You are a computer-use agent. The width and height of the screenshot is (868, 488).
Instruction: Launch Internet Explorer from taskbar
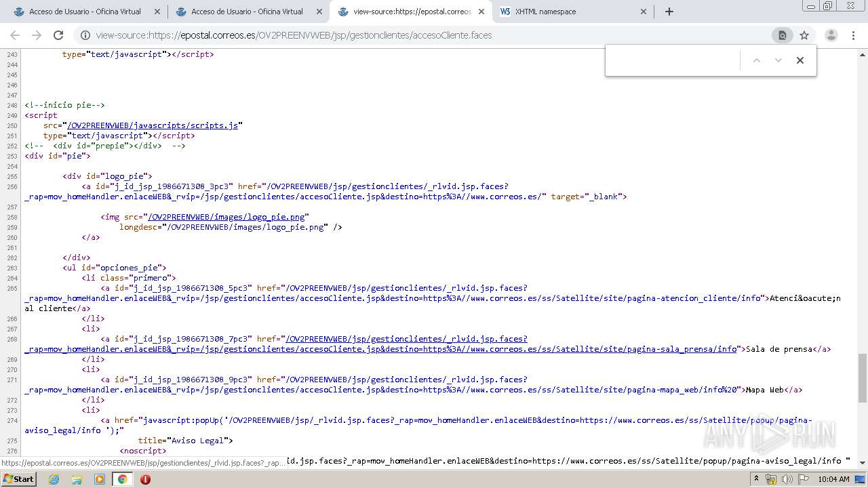tap(54, 479)
